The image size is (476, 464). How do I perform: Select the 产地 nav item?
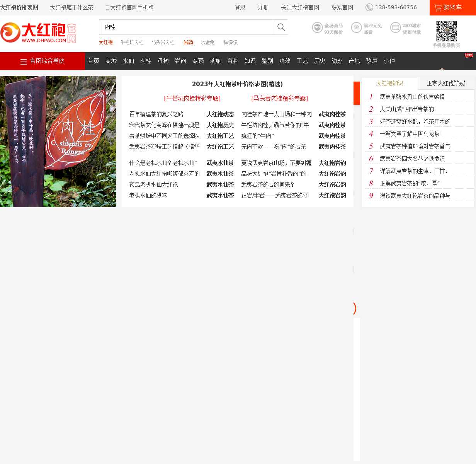pyautogui.click(x=354, y=61)
